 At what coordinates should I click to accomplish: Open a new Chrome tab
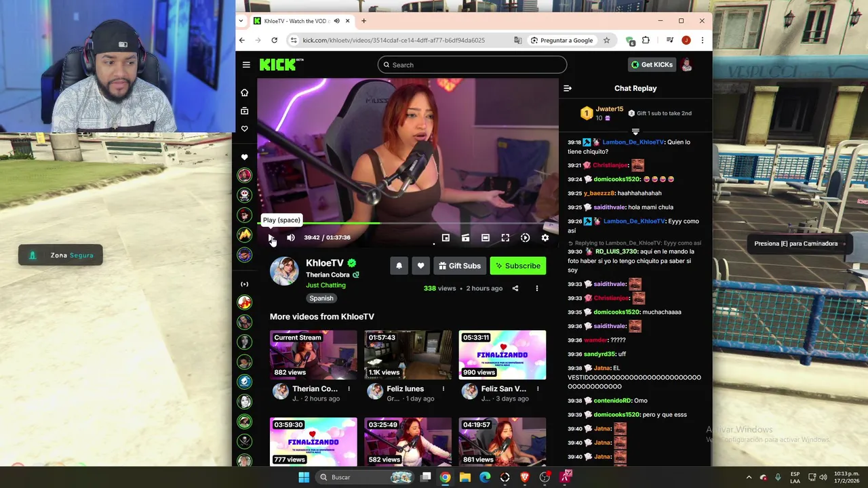click(x=363, y=21)
